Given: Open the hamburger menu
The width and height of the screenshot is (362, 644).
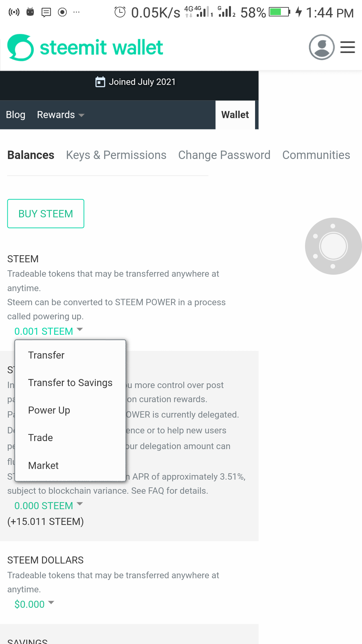Looking at the screenshot, I should coord(348,47).
